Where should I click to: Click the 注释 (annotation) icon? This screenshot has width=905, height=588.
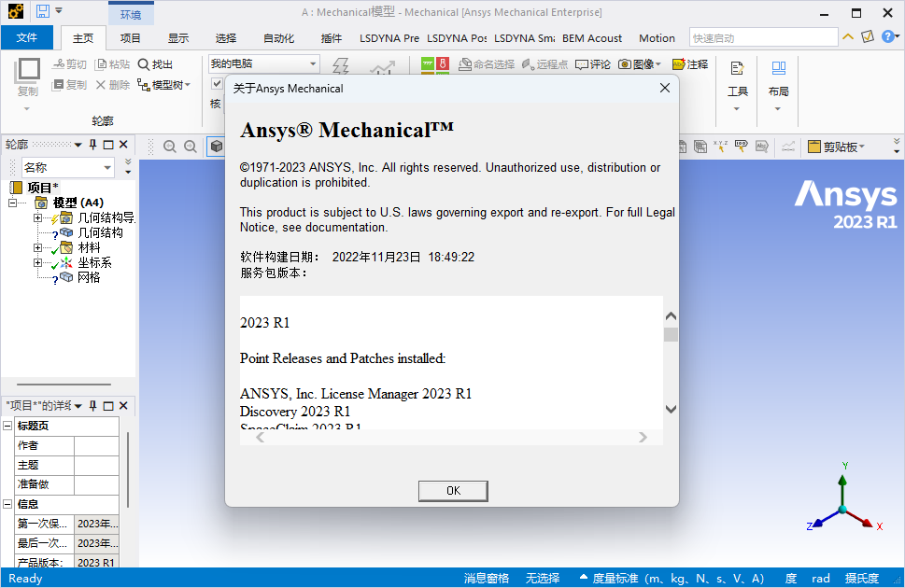click(x=689, y=64)
